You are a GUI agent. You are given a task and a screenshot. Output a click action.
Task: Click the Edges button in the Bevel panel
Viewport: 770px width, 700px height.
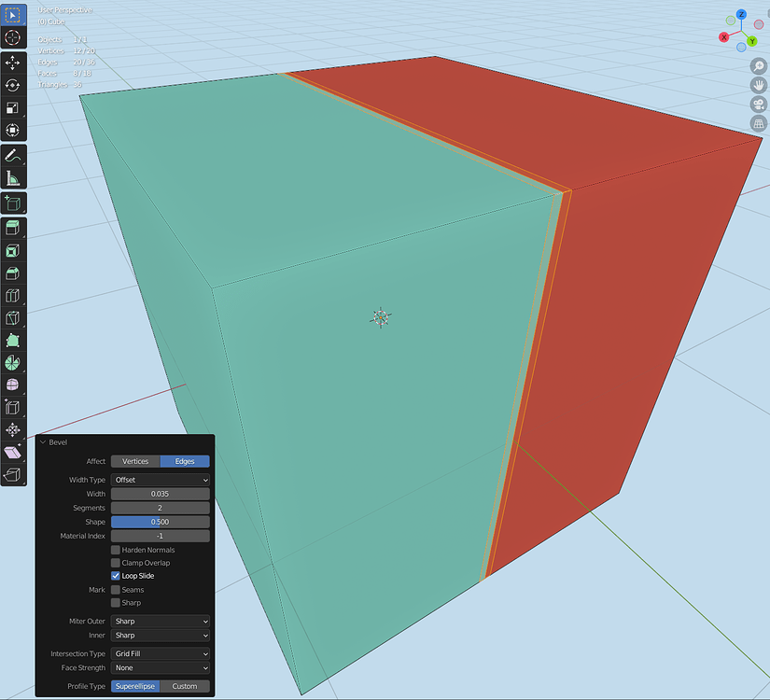[x=186, y=461]
